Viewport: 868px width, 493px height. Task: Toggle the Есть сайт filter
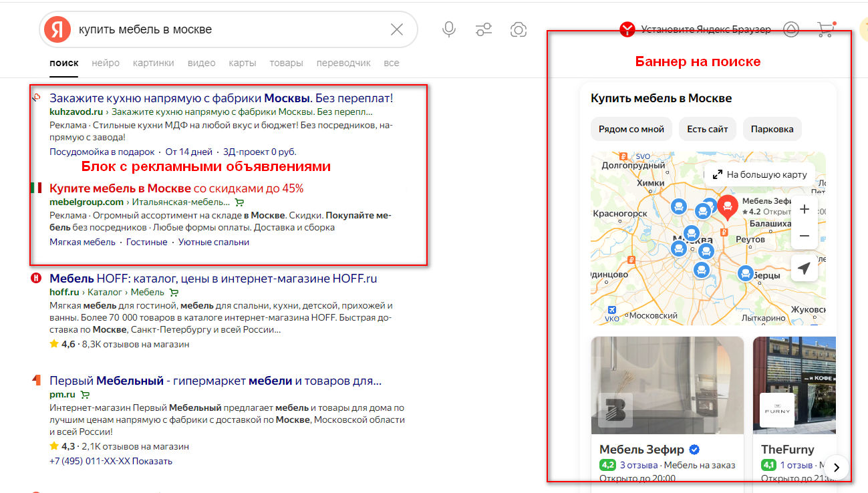(x=708, y=129)
